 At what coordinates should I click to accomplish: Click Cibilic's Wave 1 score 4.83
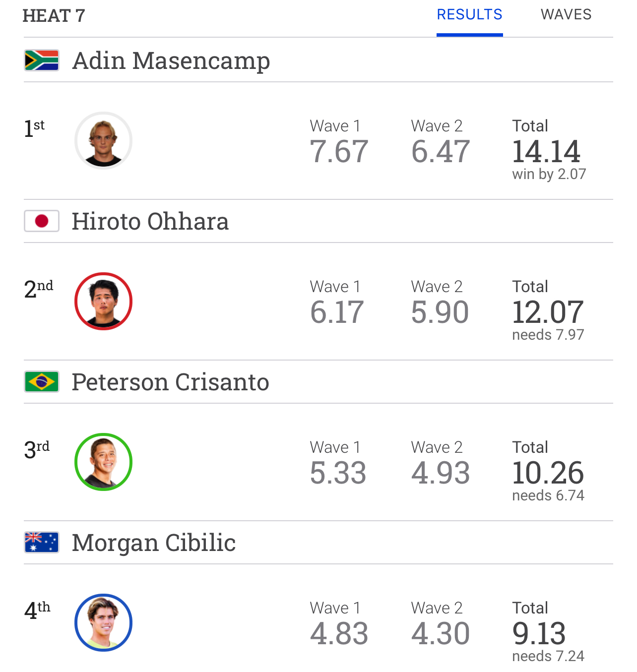click(x=339, y=634)
